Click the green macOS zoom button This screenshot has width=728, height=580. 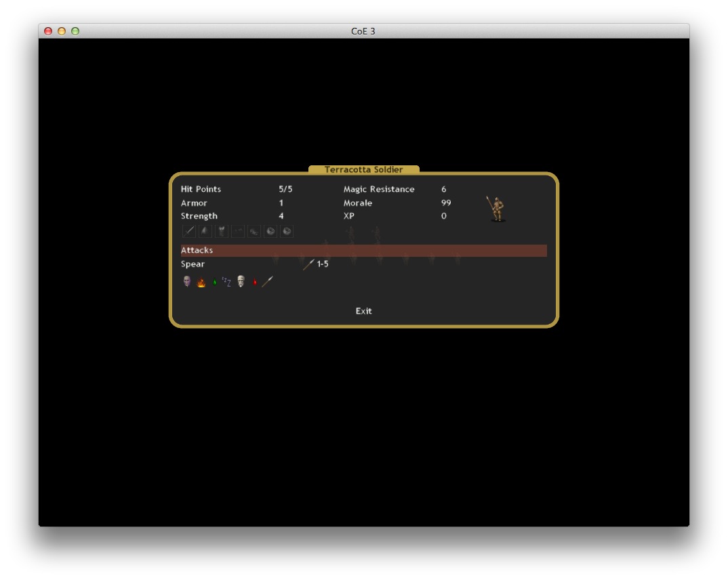(x=75, y=31)
